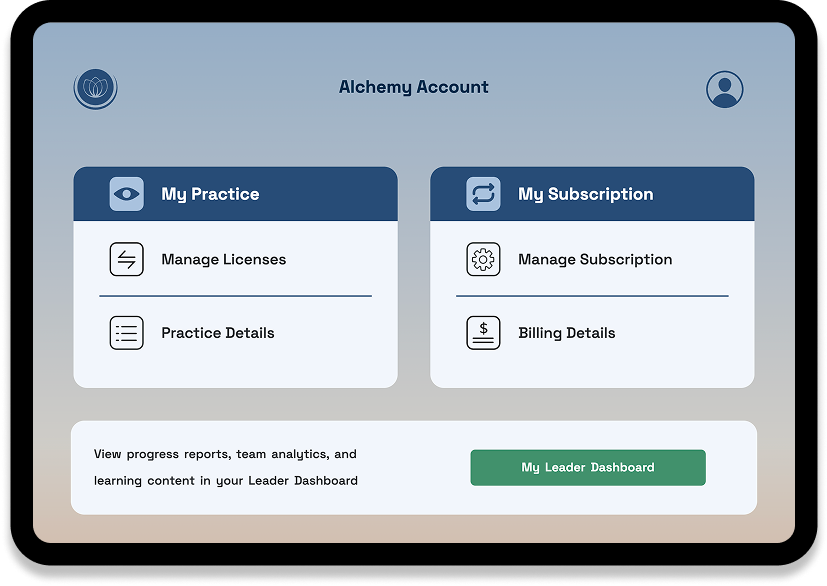Open the My Subscription panel header
827x586 pixels.
(592, 193)
